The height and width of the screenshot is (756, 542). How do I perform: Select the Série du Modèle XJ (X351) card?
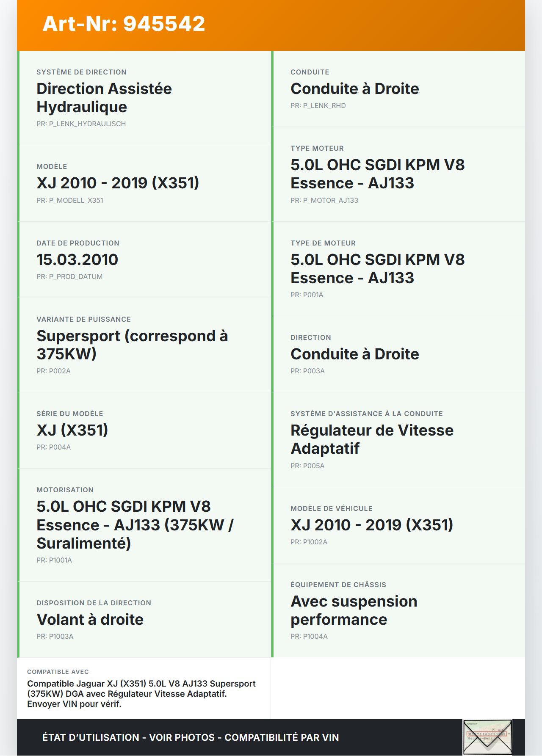pyautogui.click(x=145, y=430)
